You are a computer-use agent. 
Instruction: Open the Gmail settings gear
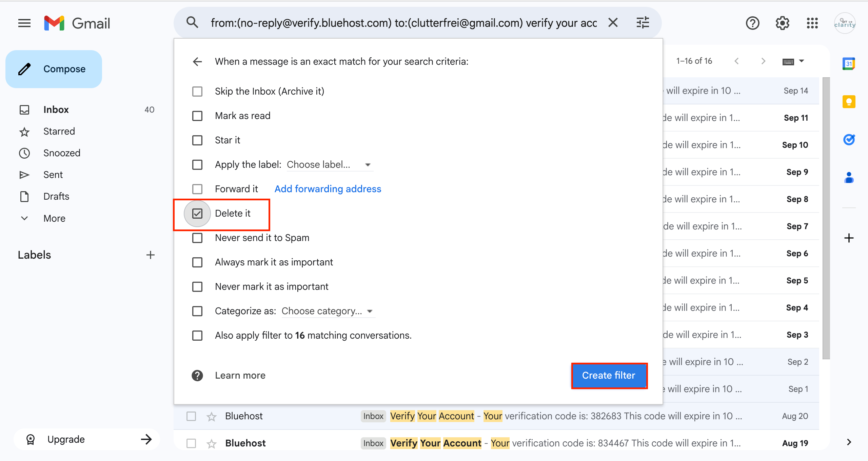click(782, 23)
